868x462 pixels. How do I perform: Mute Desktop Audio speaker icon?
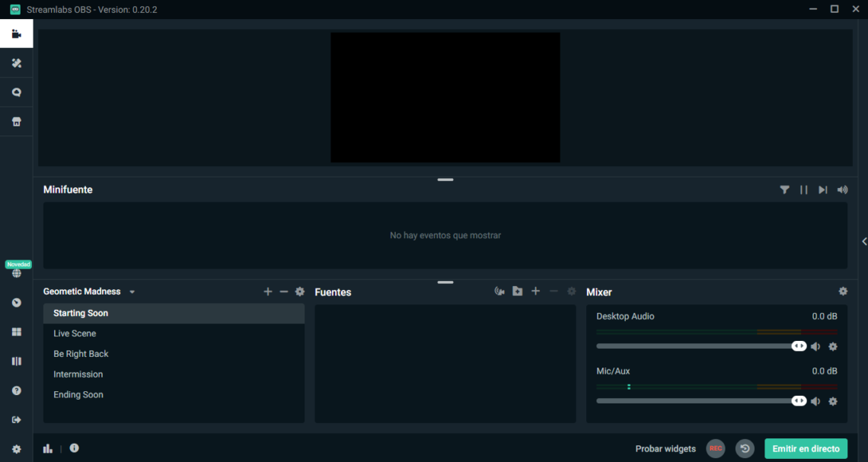point(815,346)
